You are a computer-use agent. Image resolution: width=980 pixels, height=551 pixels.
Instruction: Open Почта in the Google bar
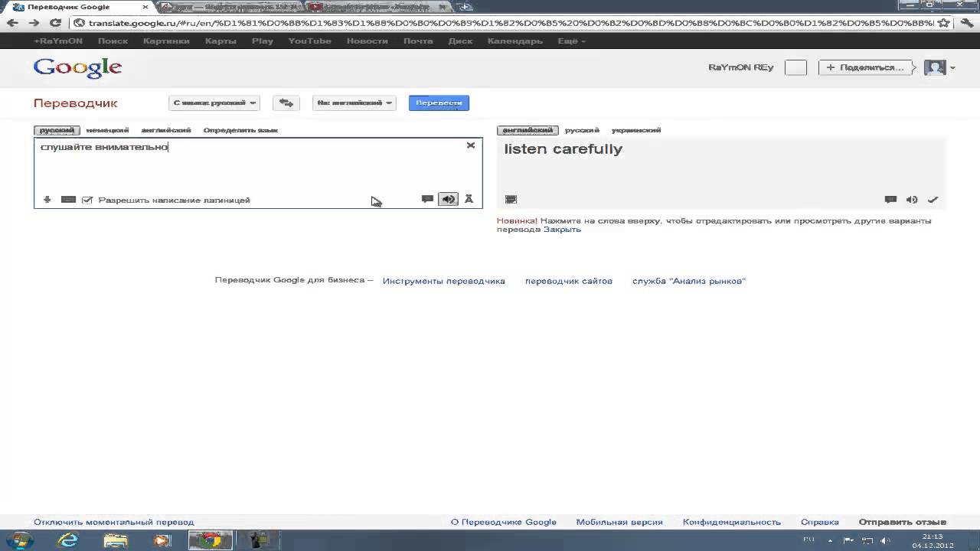[x=418, y=41]
